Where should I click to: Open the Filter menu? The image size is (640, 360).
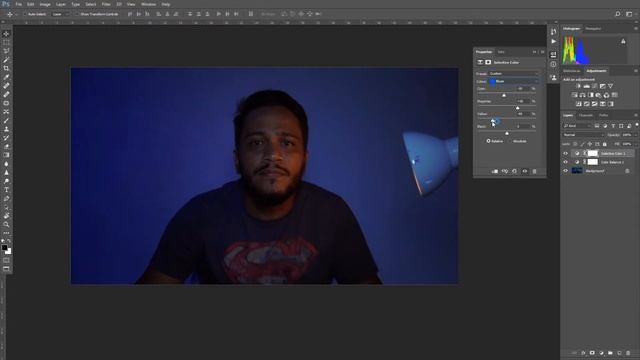click(106, 4)
